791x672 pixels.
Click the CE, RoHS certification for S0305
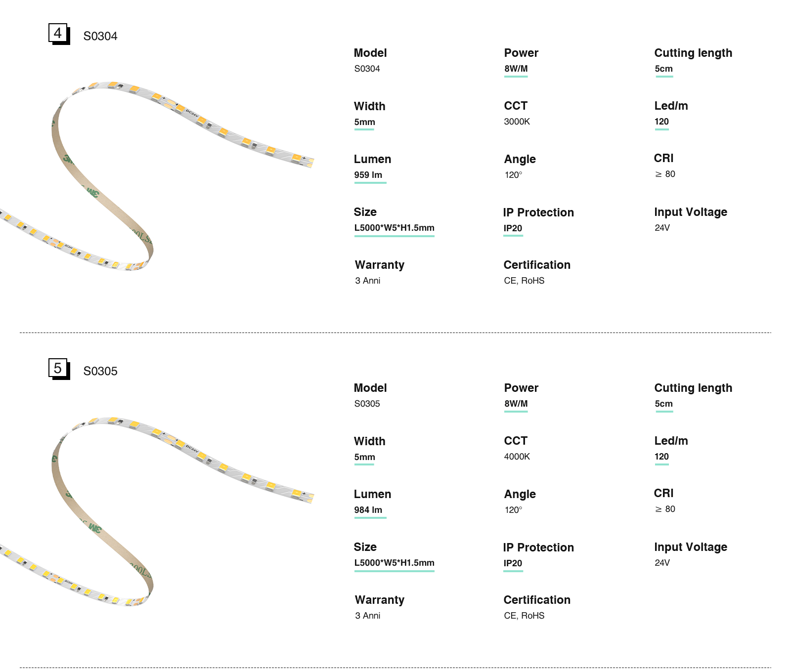pyautogui.click(x=524, y=616)
